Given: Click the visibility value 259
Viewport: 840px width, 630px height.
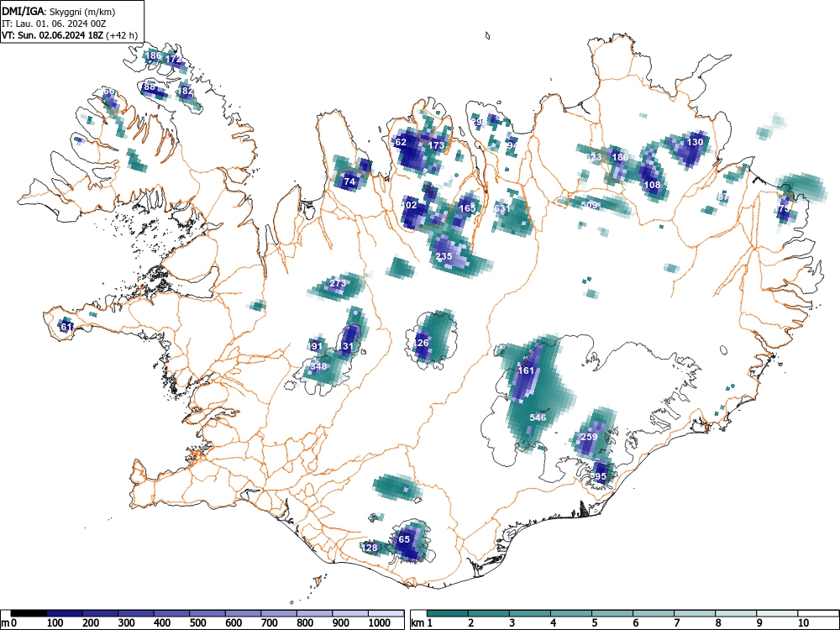Looking at the screenshot, I should point(589,437).
